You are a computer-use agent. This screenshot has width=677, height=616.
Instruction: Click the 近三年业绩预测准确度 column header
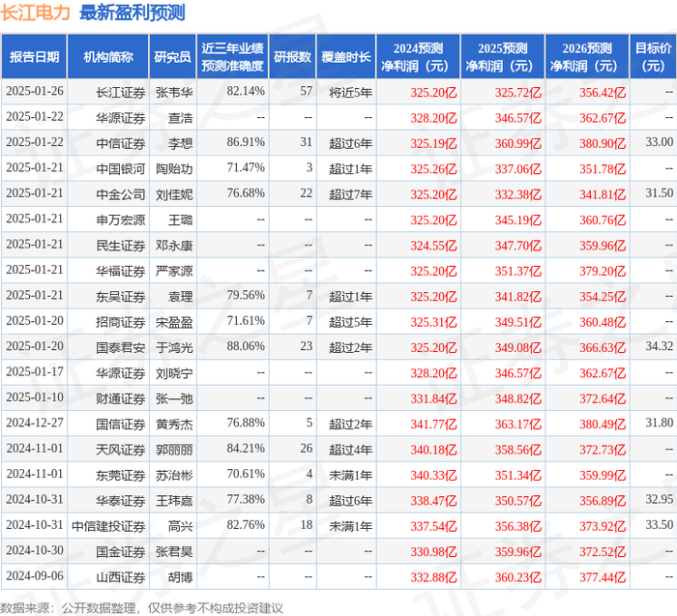[233, 57]
